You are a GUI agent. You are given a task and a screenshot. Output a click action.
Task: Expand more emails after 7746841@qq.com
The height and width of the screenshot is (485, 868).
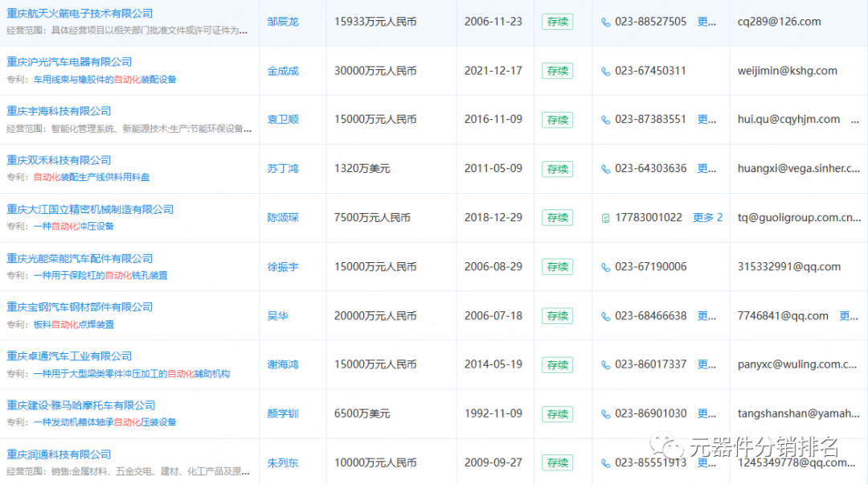click(849, 315)
